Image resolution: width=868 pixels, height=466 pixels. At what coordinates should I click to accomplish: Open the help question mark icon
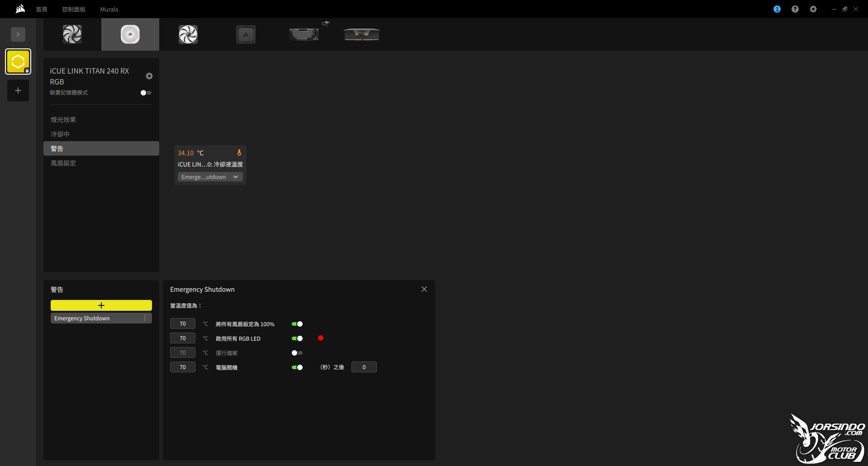(x=795, y=9)
